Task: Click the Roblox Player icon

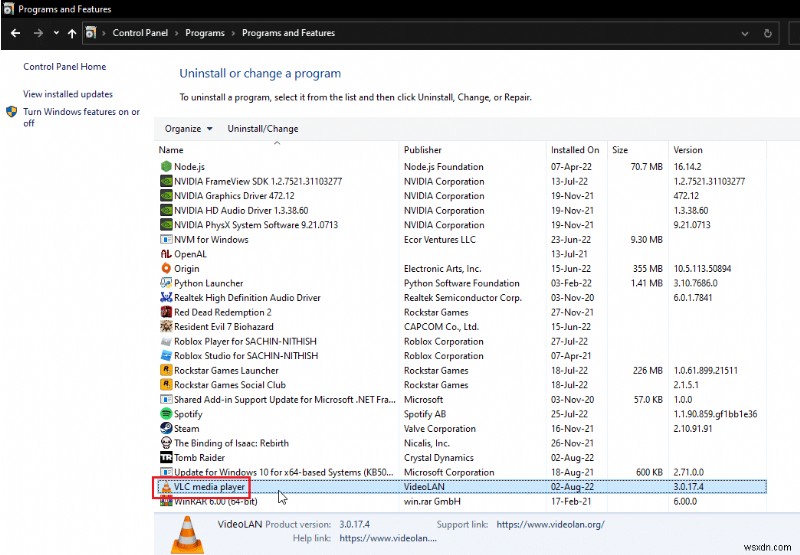Action: pyautogui.click(x=166, y=341)
